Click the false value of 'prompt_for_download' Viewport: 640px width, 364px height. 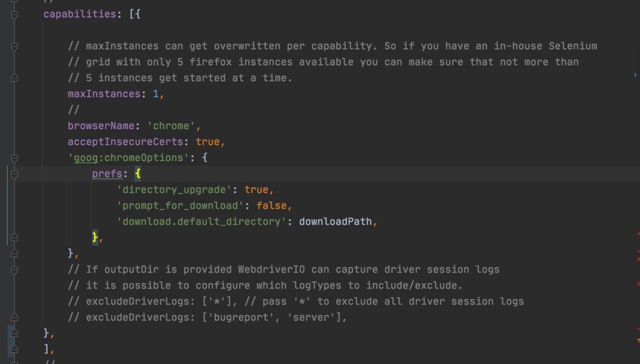point(271,205)
